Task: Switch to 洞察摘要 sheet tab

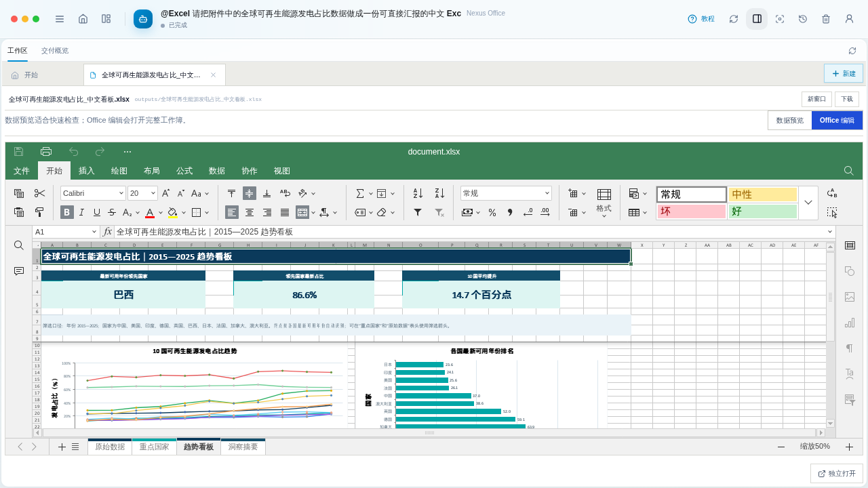Action: click(243, 447)
